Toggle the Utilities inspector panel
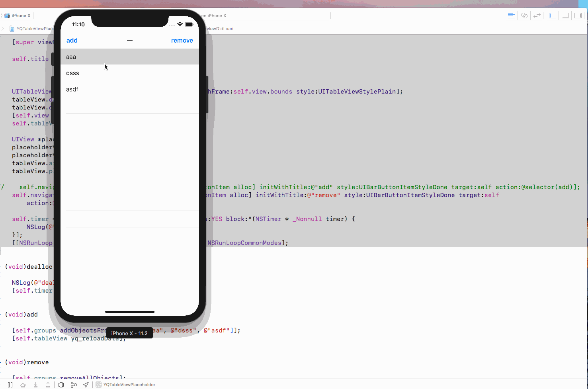This screenshot has height=389, width=588. click(x=578, y=16)
